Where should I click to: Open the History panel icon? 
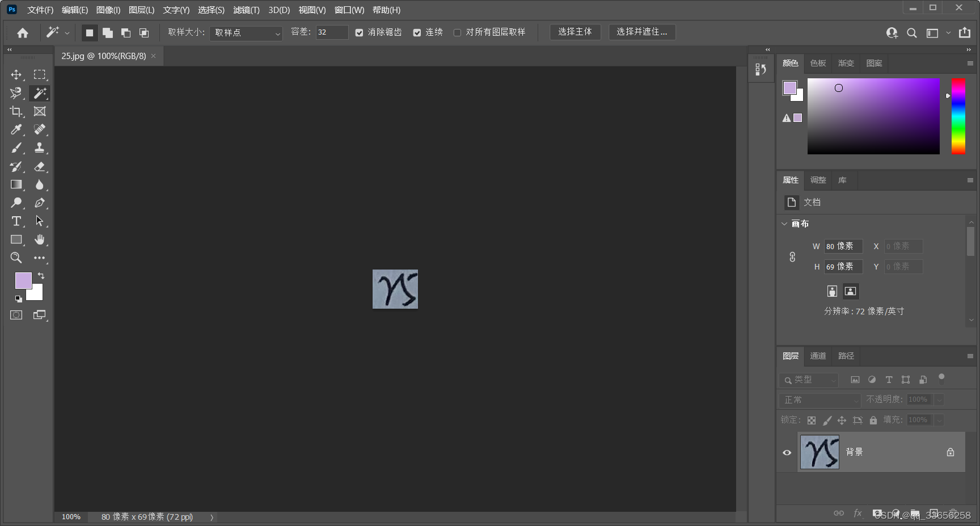coord(761,69)
